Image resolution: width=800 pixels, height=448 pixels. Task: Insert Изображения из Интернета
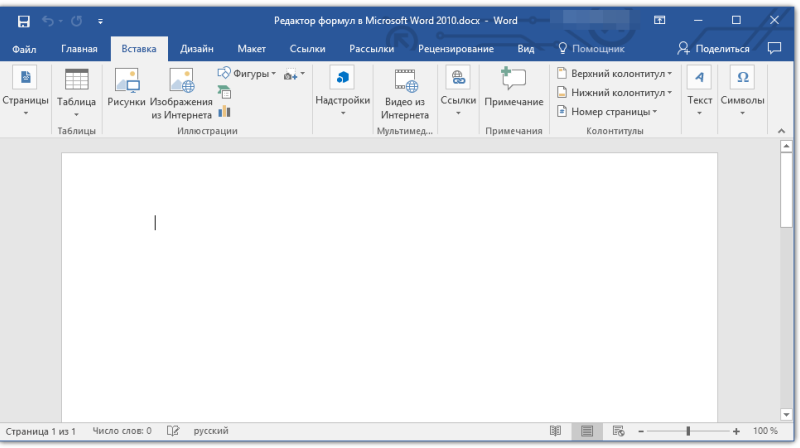coord(181,94)
